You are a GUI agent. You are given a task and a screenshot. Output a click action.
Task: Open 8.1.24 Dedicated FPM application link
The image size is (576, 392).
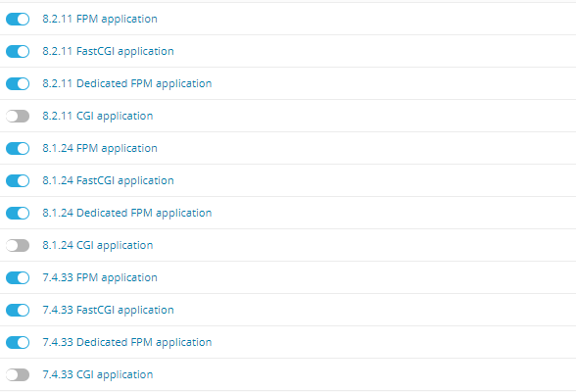(x=127, y=213)
